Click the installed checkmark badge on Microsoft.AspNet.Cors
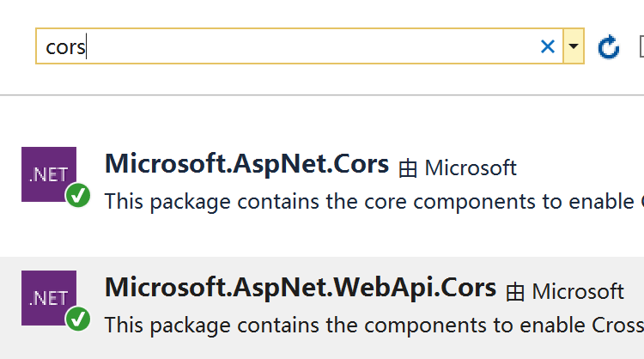644x359 pixels. (x=78, y=195)
